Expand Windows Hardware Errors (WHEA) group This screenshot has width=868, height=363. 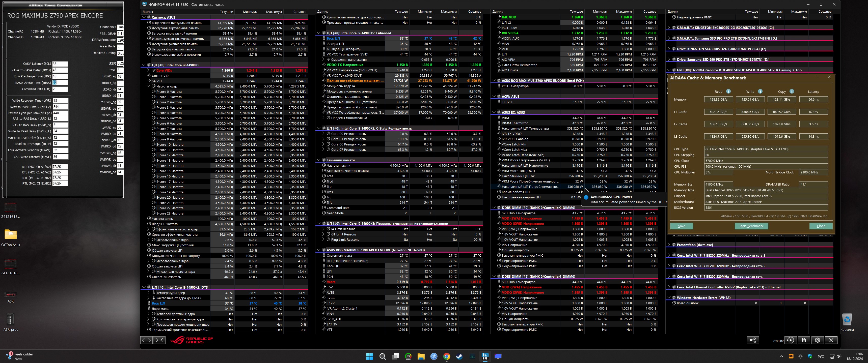(669, 298)
